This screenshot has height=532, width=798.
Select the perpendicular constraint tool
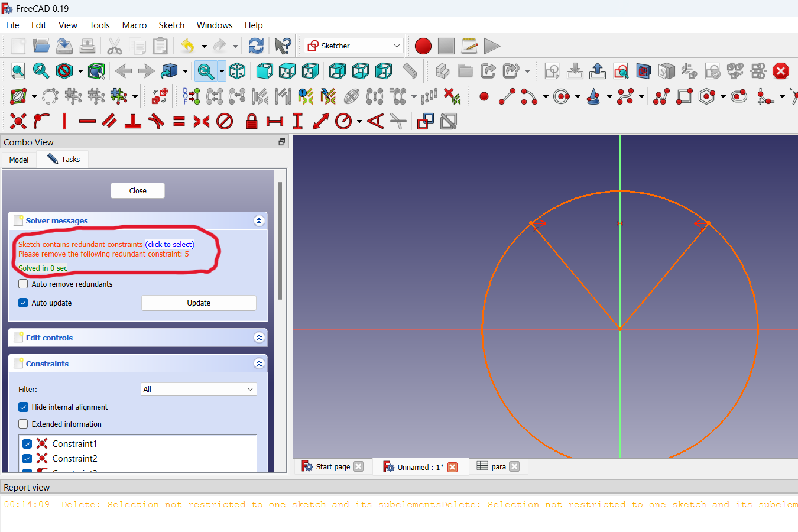click(x=133, y=121)
